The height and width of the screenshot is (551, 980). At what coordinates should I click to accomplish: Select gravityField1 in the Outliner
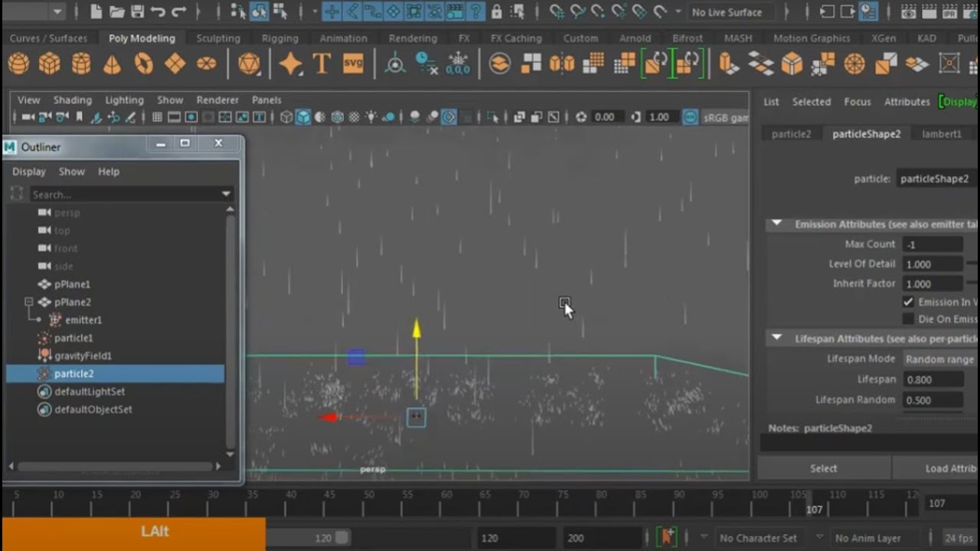83,356
